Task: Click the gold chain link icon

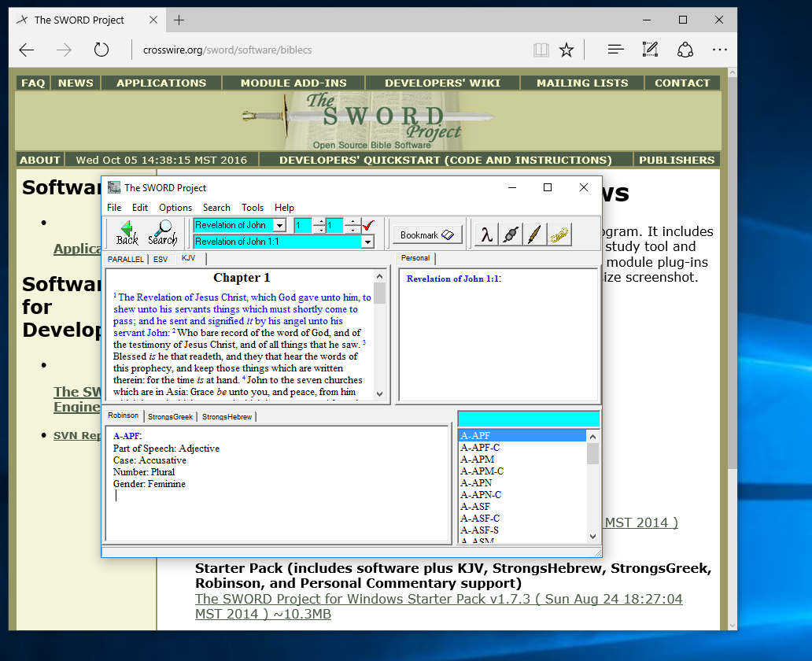Action: [x=559, y=234]
